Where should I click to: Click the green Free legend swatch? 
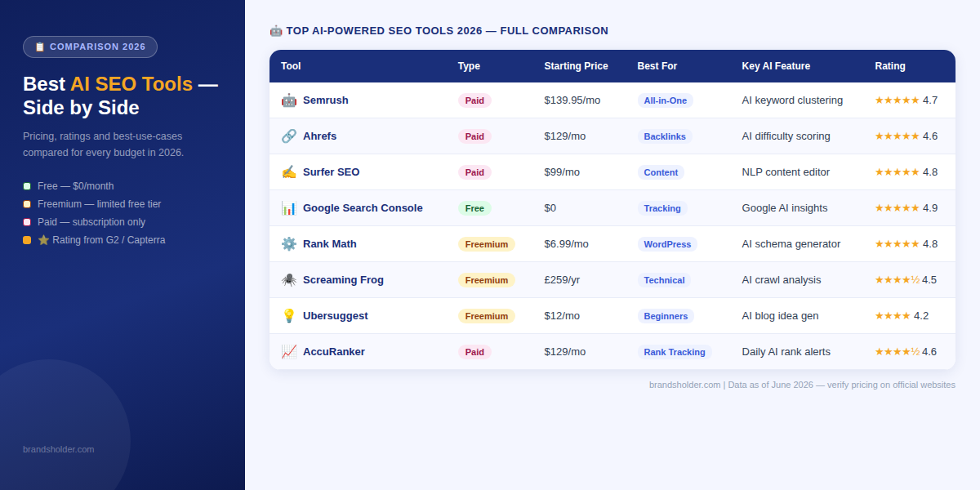coord(27,186)
